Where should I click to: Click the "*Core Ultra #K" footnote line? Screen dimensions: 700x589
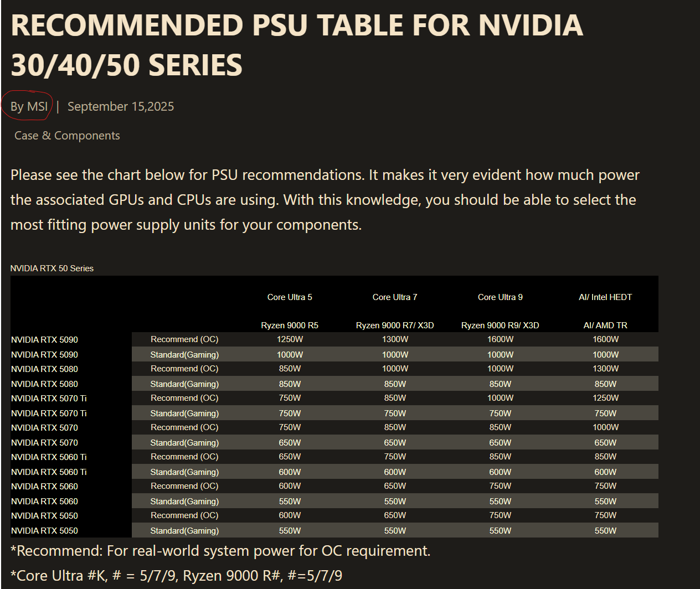176,576
